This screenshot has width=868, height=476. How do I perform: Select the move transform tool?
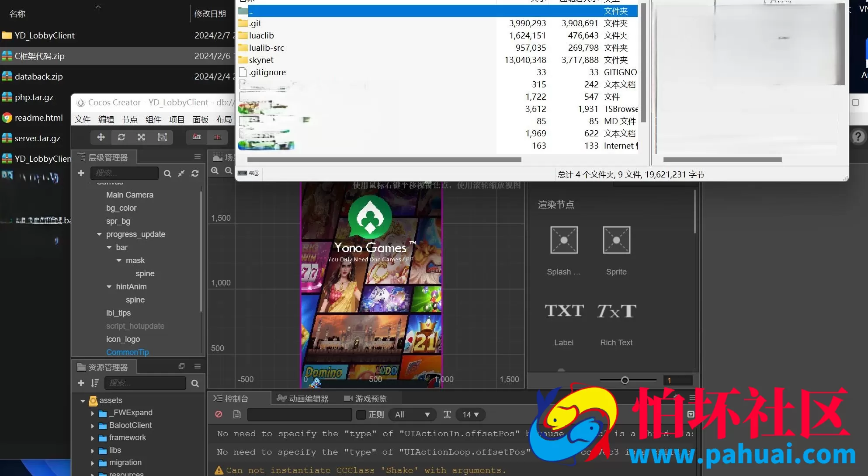101,137
